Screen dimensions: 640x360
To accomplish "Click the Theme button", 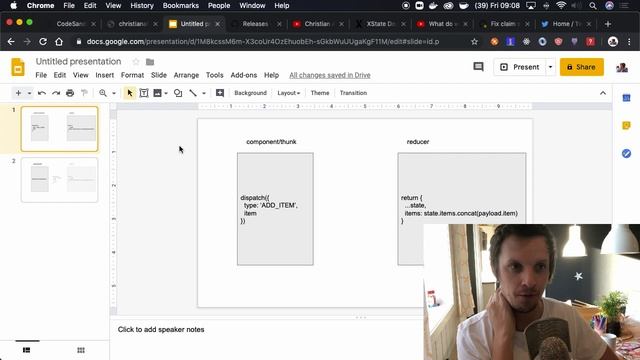I will (320, 93).
